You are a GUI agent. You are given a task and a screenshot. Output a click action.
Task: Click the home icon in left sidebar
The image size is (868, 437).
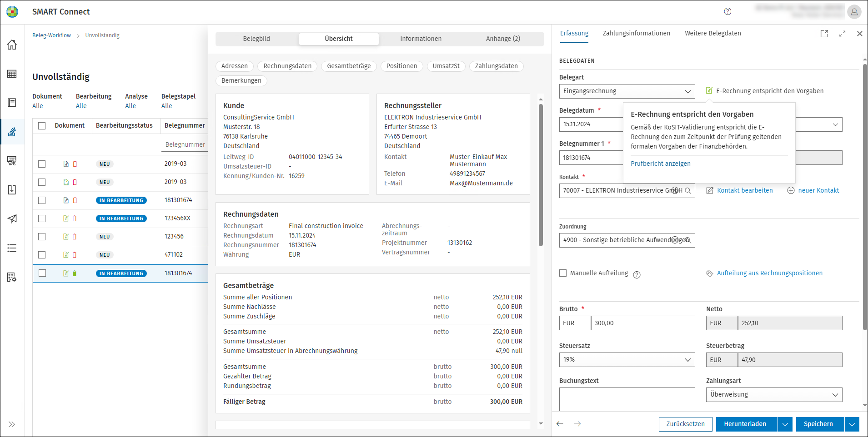coord(12,45)
